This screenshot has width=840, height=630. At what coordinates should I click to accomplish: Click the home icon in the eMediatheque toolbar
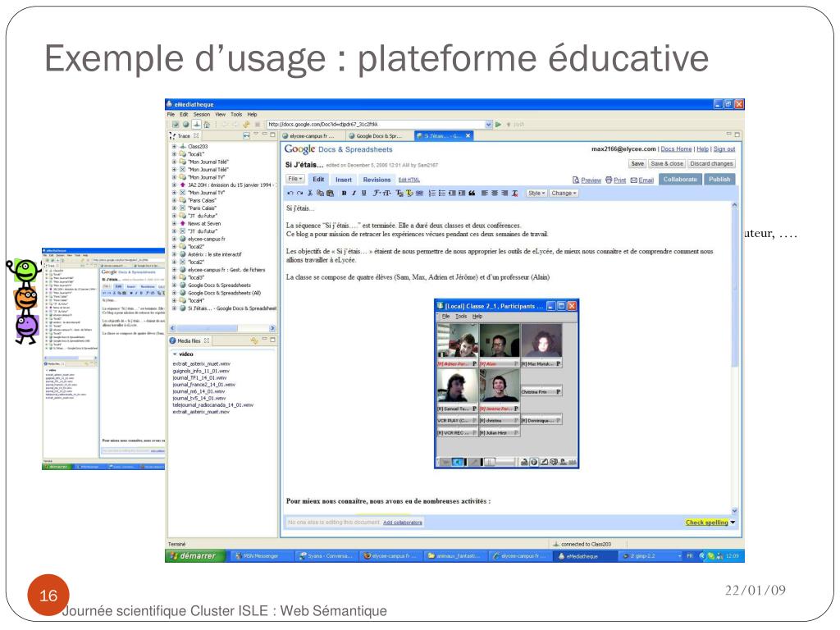click(x=206, y=125)
